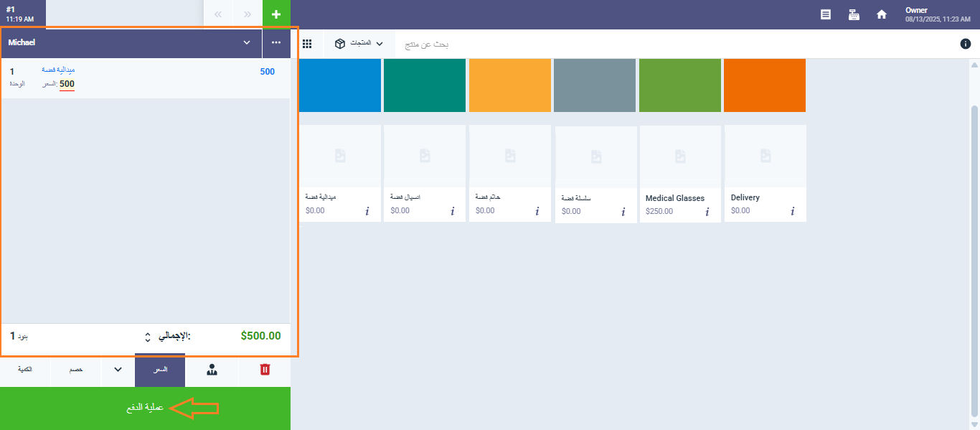Screen dimensions: 980x430
Task: Show info for Medical Glasses product
Action: (707, 211)
